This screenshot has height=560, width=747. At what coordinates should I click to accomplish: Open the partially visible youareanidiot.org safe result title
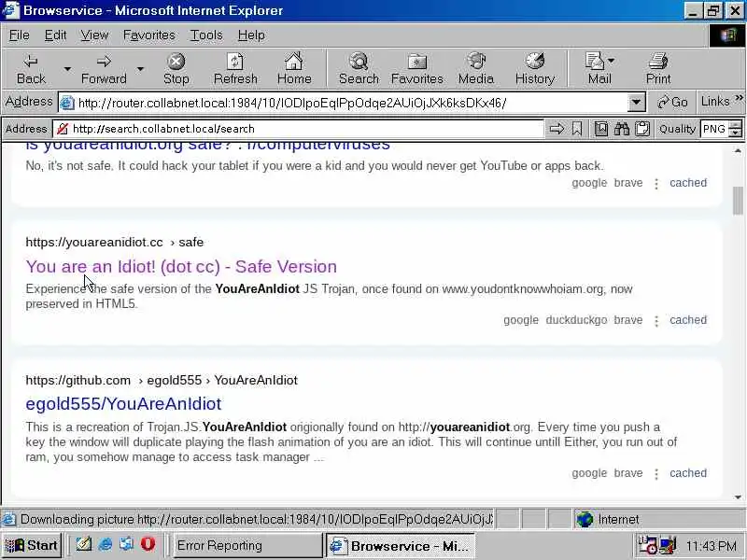[x=207, y=146]
